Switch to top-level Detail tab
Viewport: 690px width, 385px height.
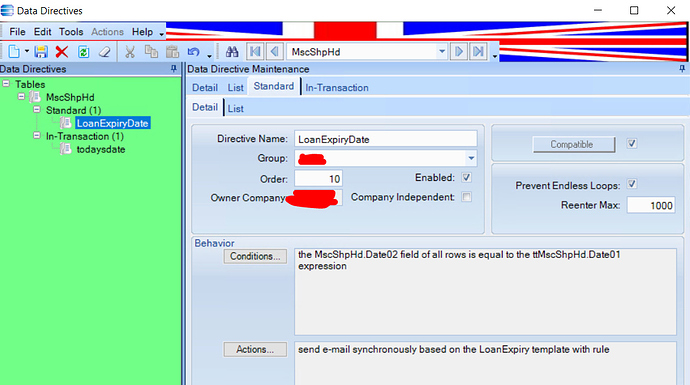point(205,88)
